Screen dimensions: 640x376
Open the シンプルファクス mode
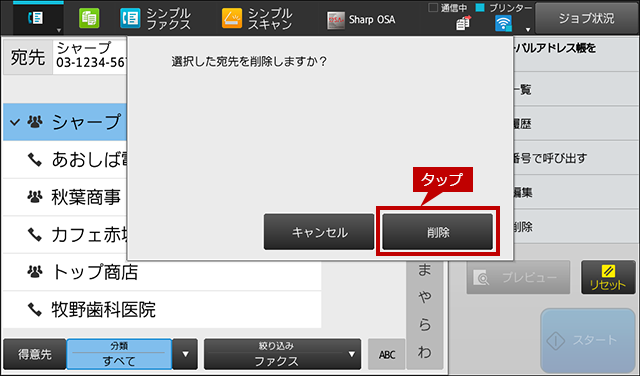click(156, 19)
